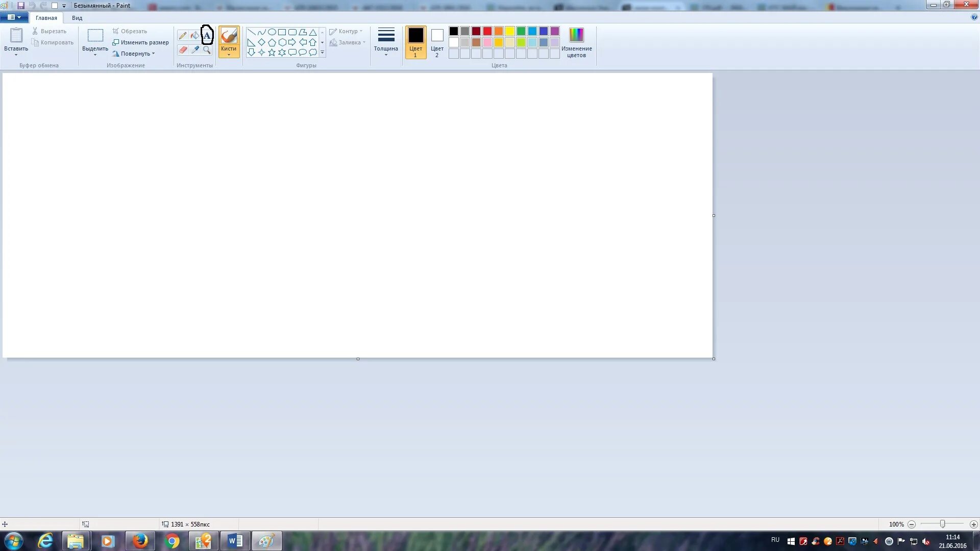The height and width of the screenshot is (551, 980).
Task: Expand the full shapes gallery
Action: point(322,53)
